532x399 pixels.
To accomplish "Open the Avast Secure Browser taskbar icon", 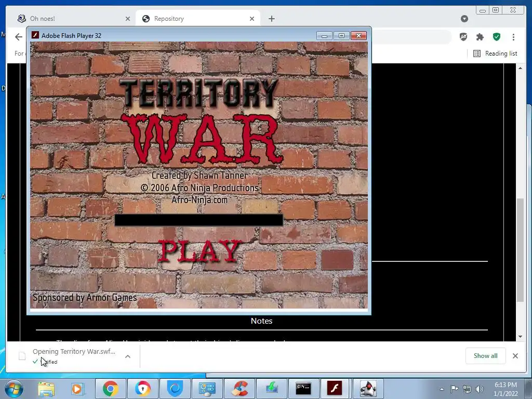I will click(x=142, y=389).
